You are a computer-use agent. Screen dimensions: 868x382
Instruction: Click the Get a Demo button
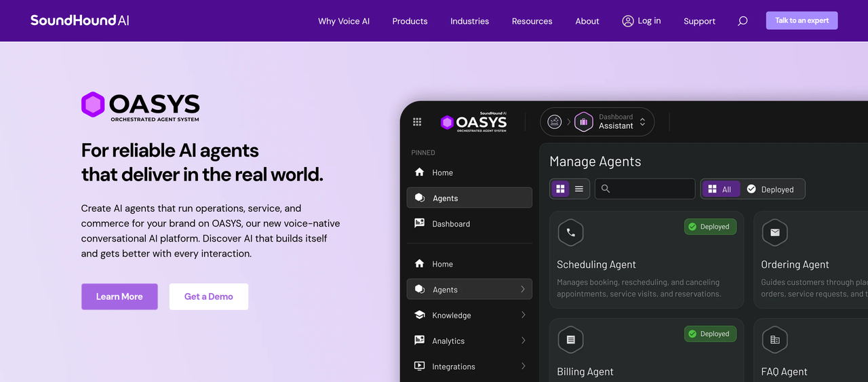(209, 297)
